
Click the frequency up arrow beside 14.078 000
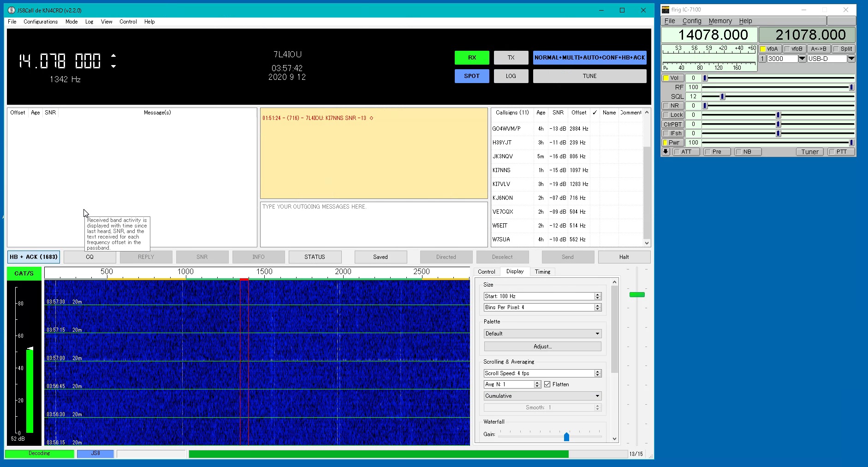113,56
